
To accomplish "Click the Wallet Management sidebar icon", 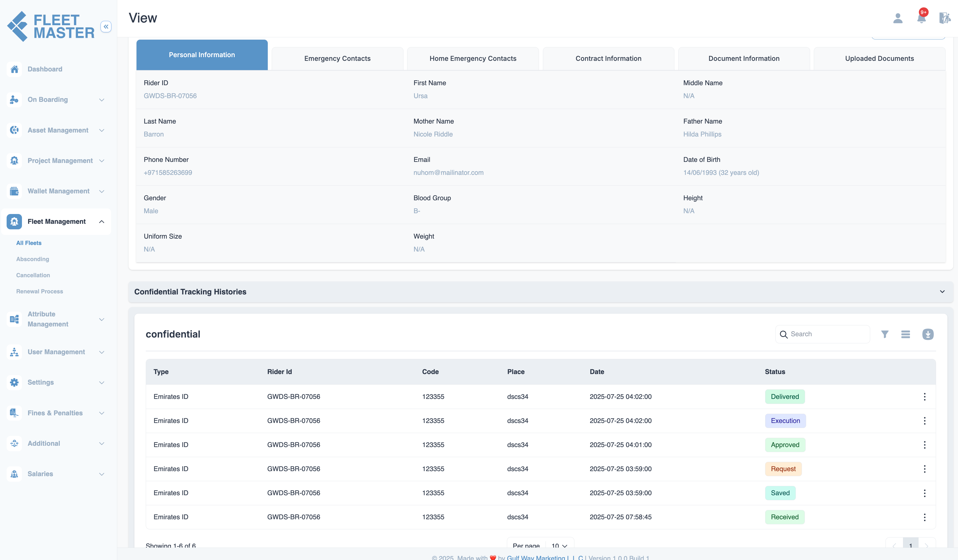I will 14,191.
